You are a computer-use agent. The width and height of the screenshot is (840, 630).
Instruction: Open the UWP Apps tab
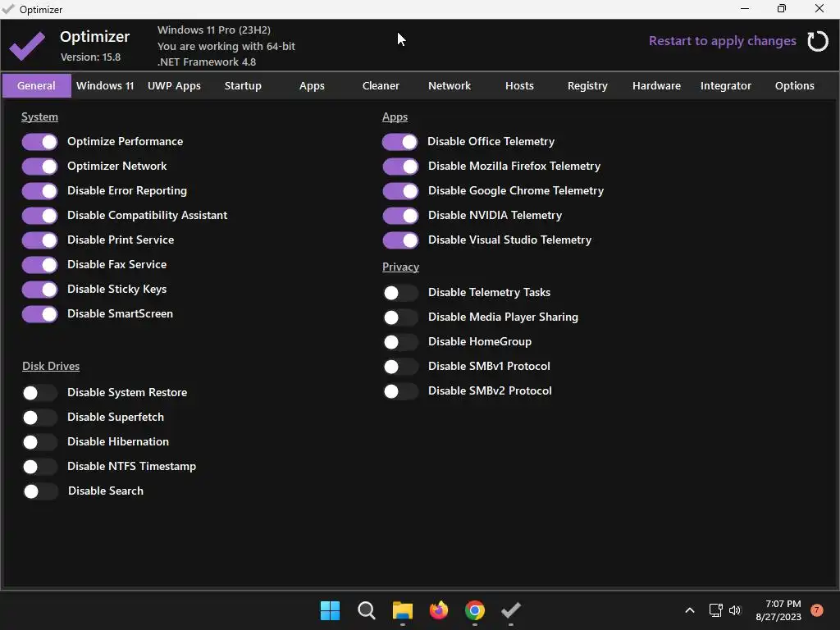tap(174, 85)
